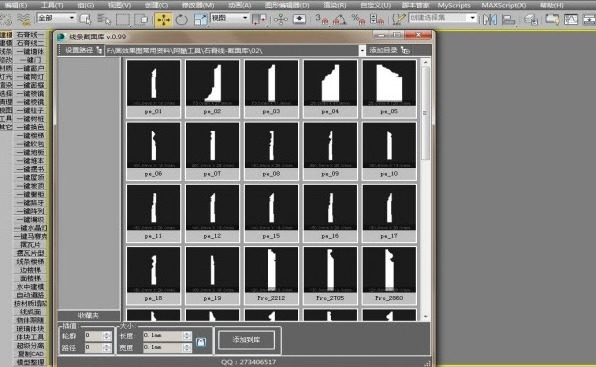Click the 长度 length input field
Viewport: 596px width, 367px height.
pyautogui.click(x=163, y=335)
